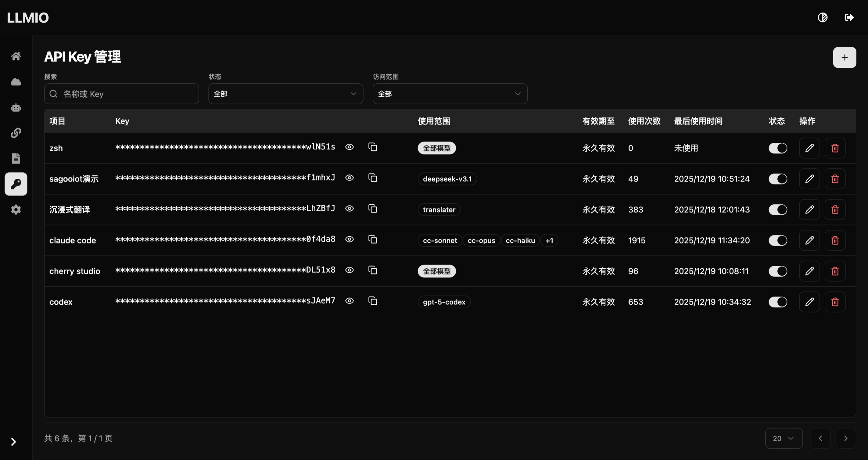Edit the claude code key entry
Screen dimensions: 868x460
pos(809,240)
